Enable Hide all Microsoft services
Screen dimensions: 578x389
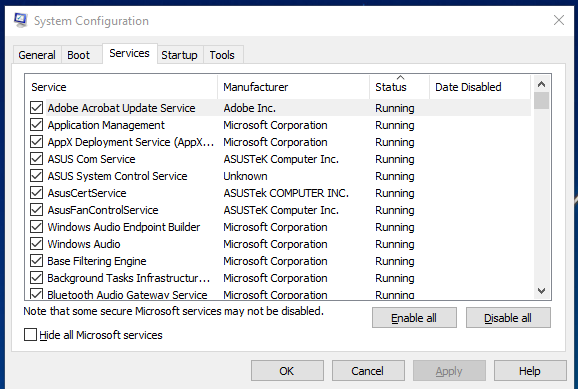30,335
